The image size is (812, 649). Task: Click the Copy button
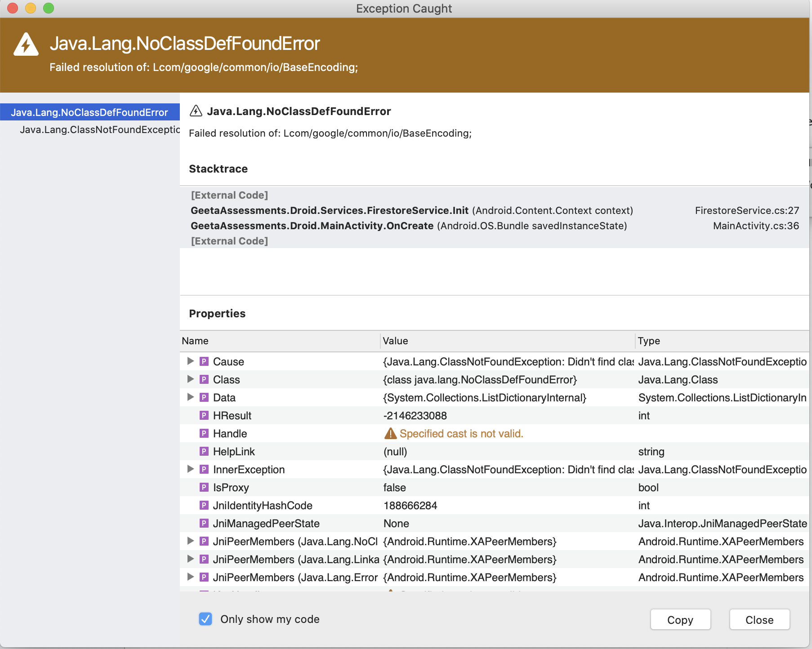tap(680, 620)
